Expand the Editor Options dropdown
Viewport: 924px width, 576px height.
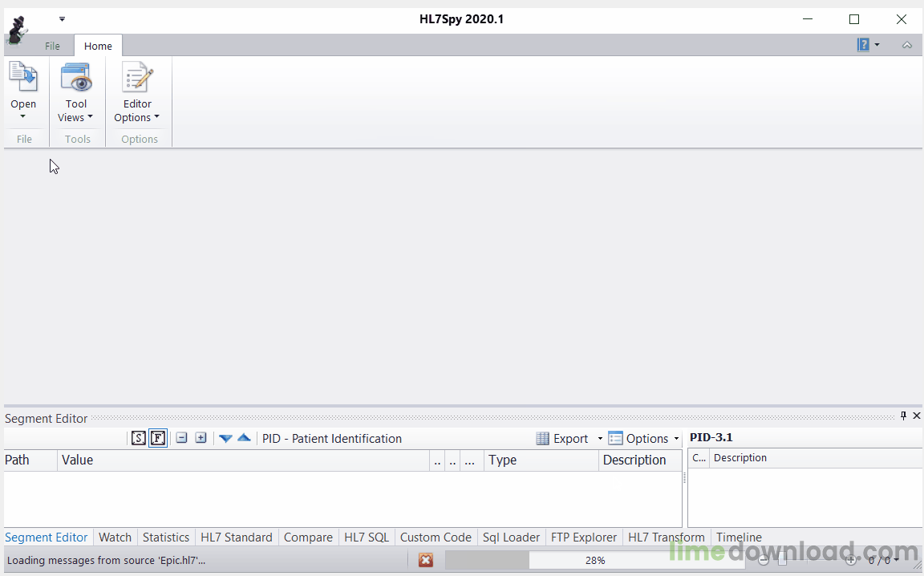pyautogui.click(x=156, y=117)
